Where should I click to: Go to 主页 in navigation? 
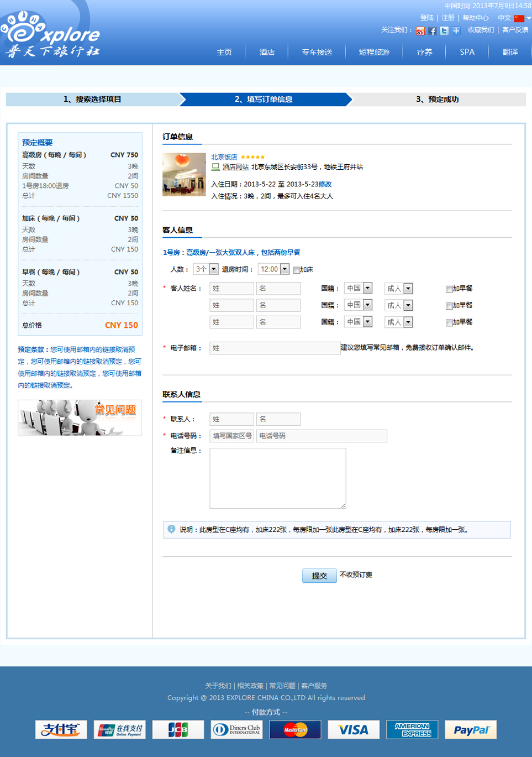pyautogui.click(x=224, y=52)
